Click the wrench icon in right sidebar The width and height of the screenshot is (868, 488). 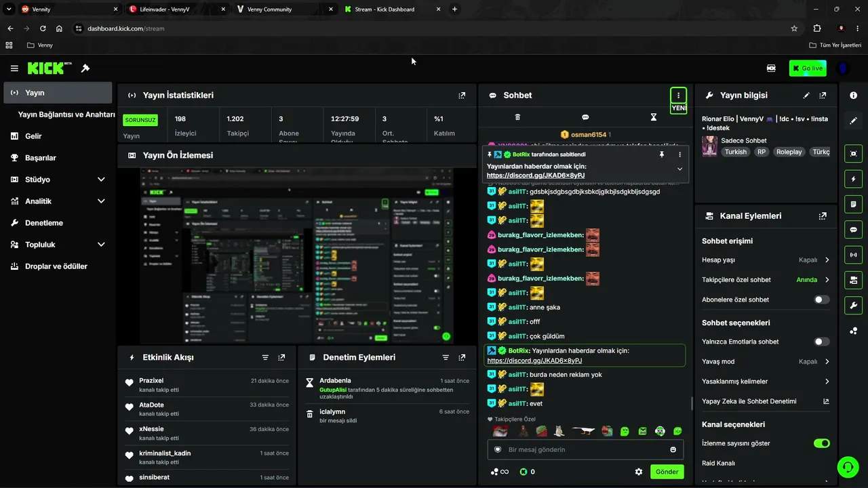tap(854, 305)
